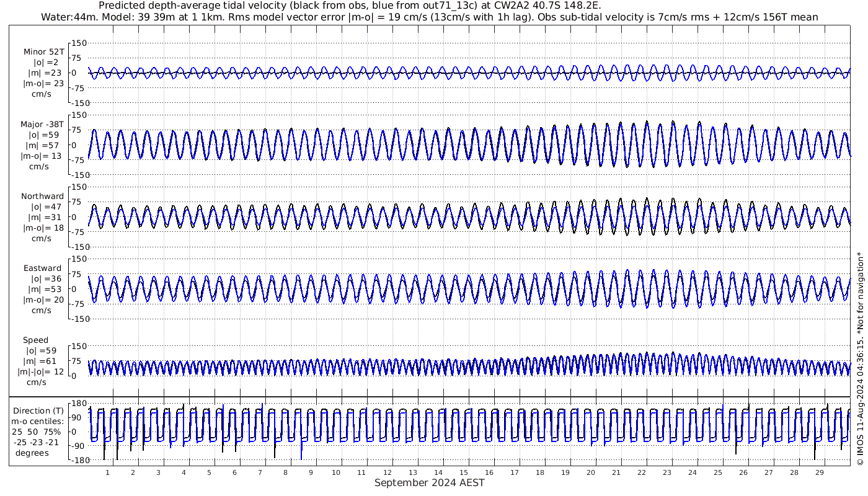
Task: Click the '150' tick of the Speed axis
Action: tap(80, 345)
